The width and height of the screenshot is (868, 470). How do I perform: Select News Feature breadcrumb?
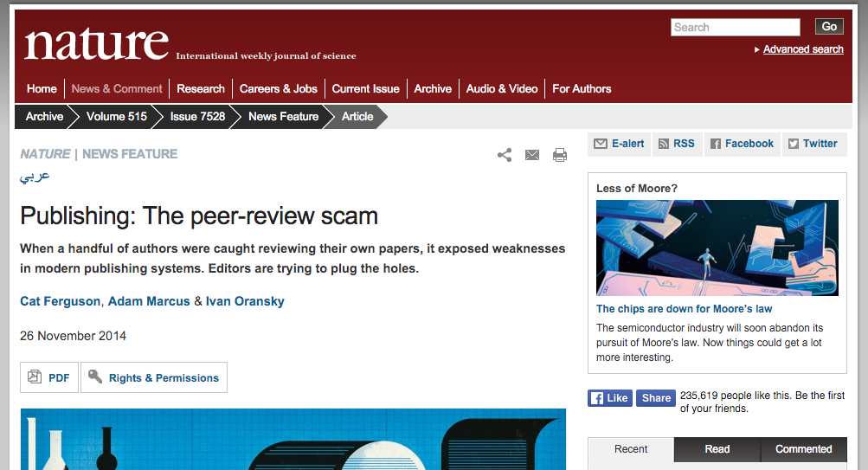tap(284, 116)
